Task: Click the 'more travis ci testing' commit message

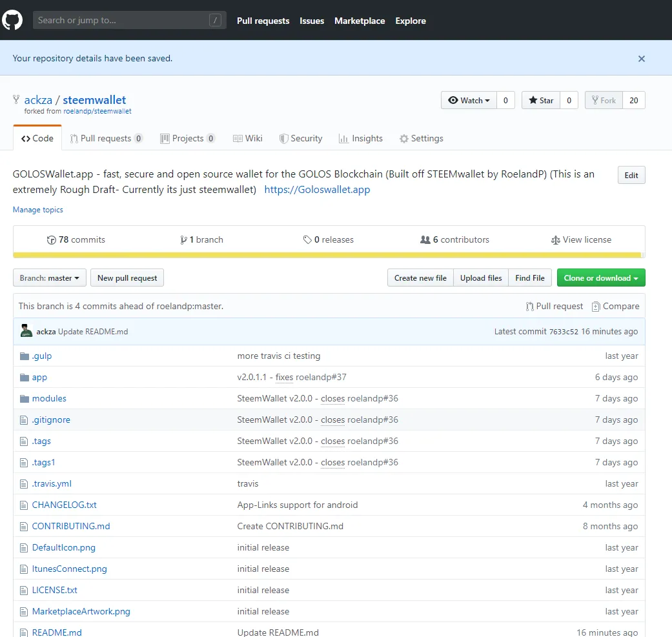Action: [x=279, y=356]
